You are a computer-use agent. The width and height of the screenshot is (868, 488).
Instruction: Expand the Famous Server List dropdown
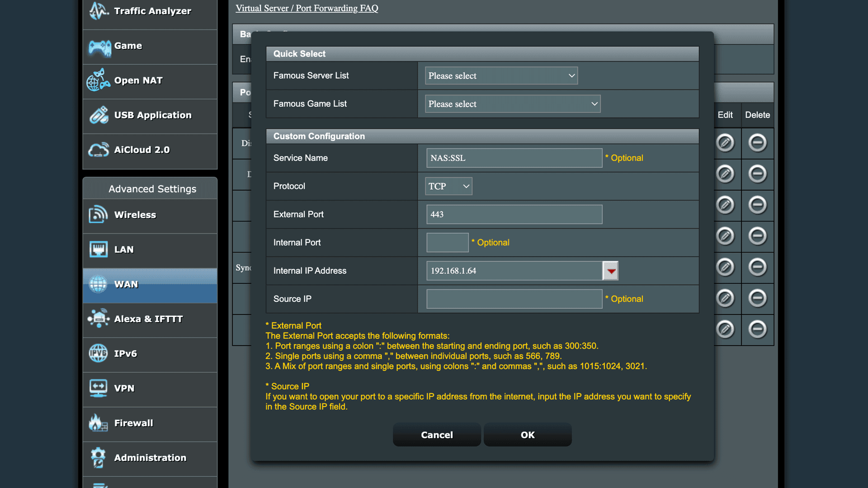(x=501, y=76)
